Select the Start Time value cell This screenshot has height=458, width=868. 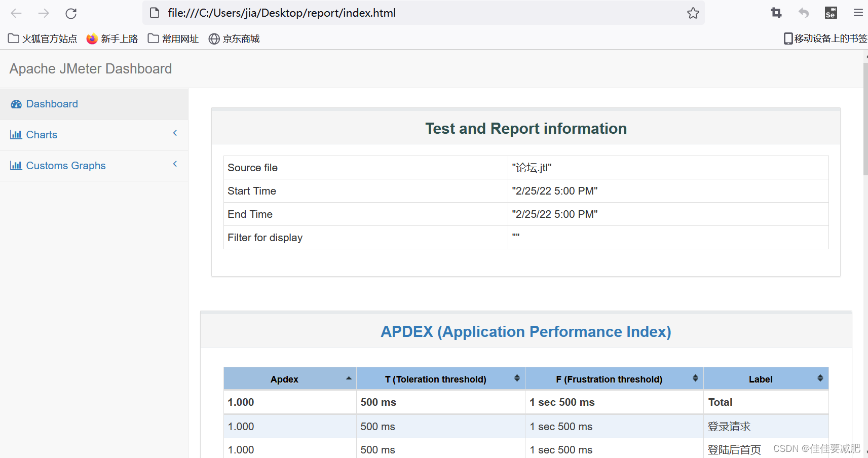[668, 191]
